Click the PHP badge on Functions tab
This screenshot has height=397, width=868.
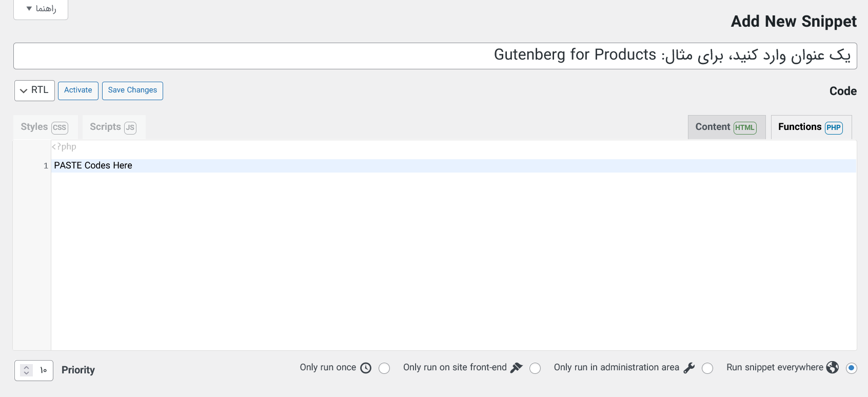(834, 127)
